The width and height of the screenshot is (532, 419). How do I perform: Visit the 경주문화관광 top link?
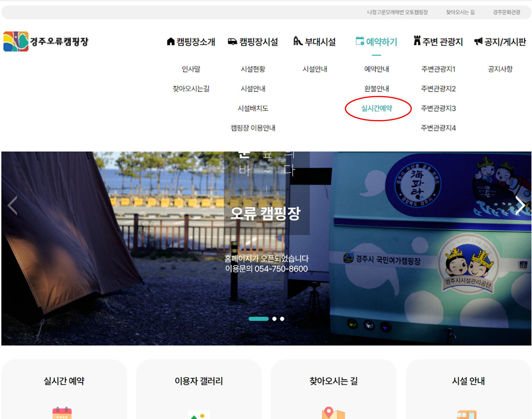click(506, 12)
